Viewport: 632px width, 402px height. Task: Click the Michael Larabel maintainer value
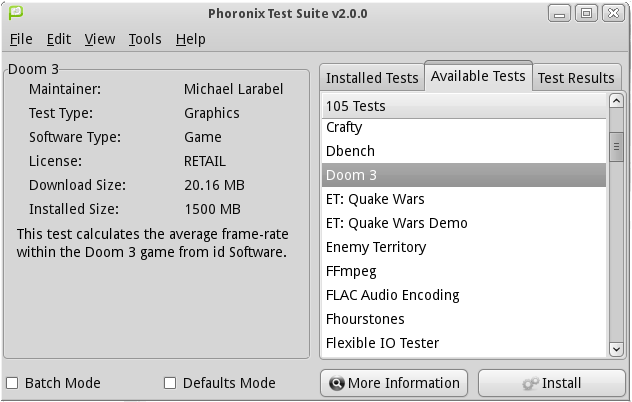[233, 89]
